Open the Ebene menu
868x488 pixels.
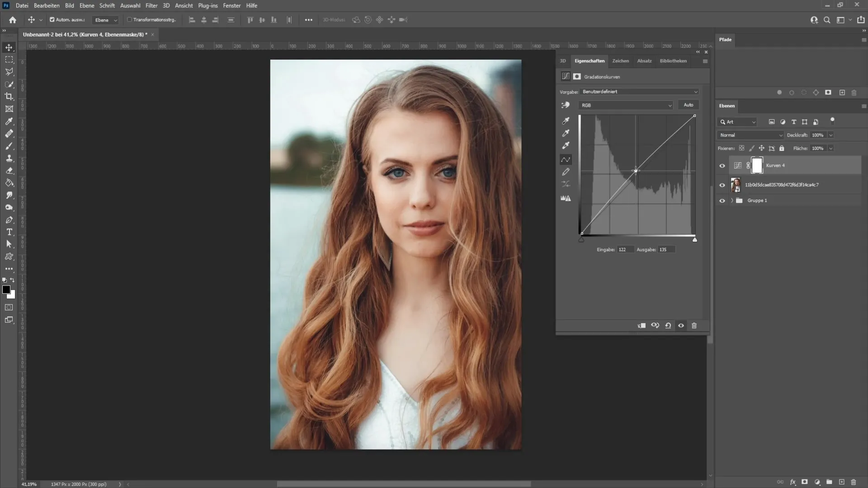click(85, 5)
